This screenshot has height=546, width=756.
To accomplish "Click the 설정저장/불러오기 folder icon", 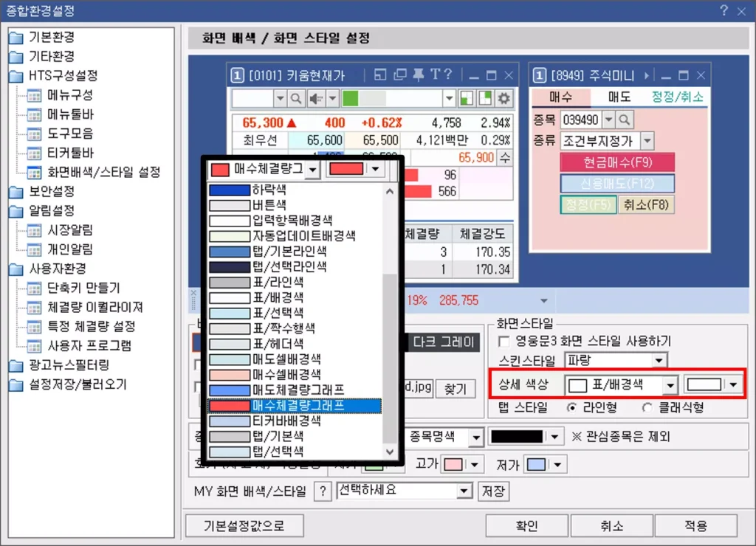I will point(16,384).
